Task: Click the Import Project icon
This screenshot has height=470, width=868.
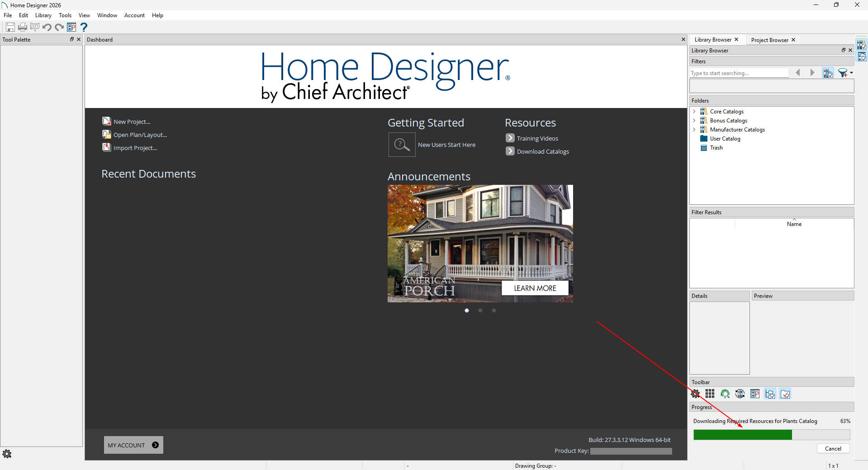Action: click(x=107, y=147)
